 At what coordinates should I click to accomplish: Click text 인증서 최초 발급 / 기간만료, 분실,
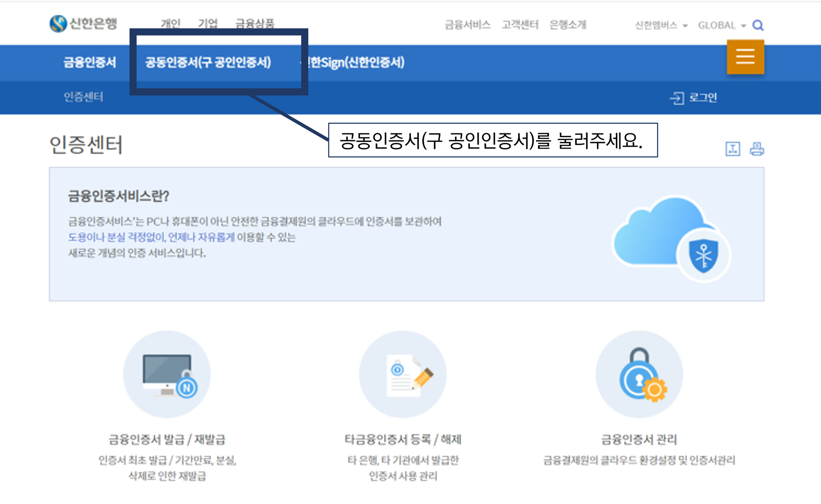(x=167, y=460)
